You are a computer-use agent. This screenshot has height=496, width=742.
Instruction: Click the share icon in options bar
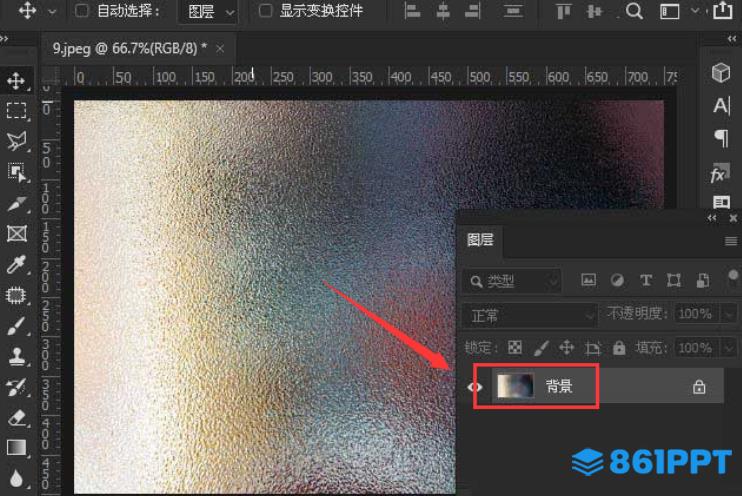click(723, 10)
